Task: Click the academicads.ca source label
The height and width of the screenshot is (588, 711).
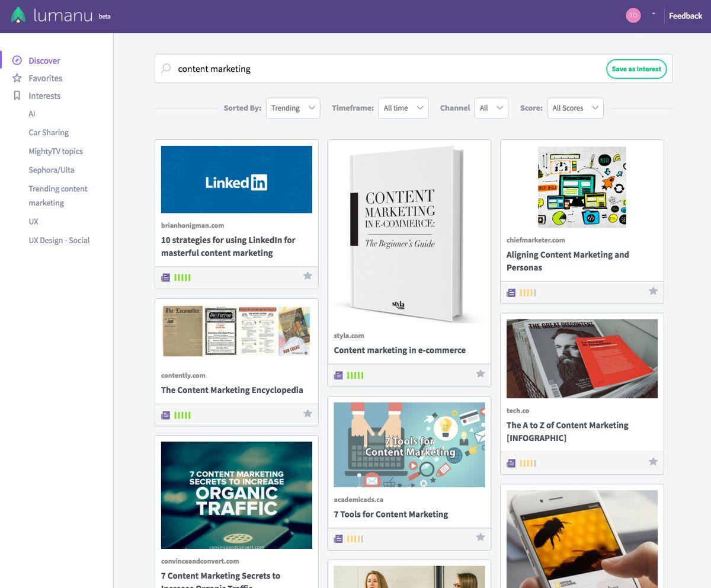Action: (358, 500)
